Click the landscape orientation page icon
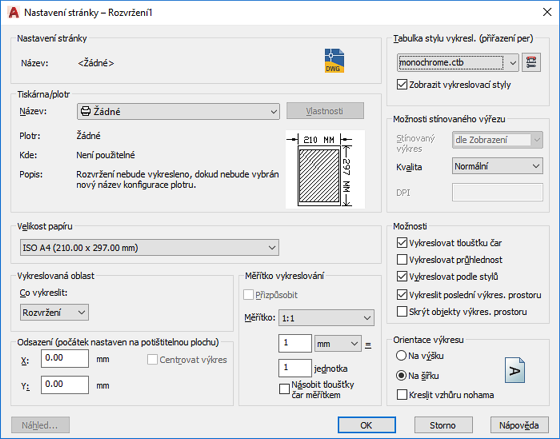This screenshot has width=560, height=439. (x=515, y=370)
